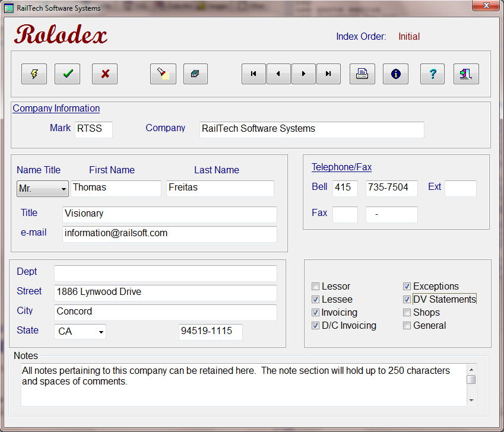The height and width of the screenshot is (432, 504).
Task: Check the Shops checkbox
Action: (407, 313)
